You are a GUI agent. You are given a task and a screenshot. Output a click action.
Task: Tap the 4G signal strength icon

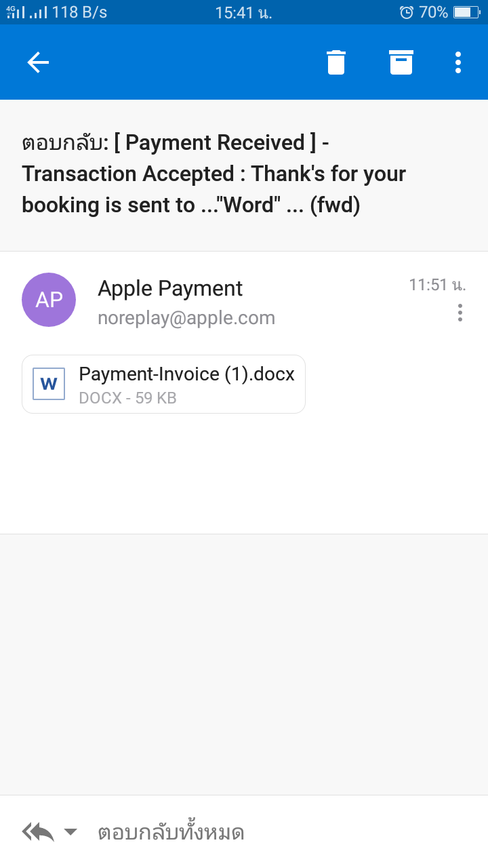coord(16,12)
